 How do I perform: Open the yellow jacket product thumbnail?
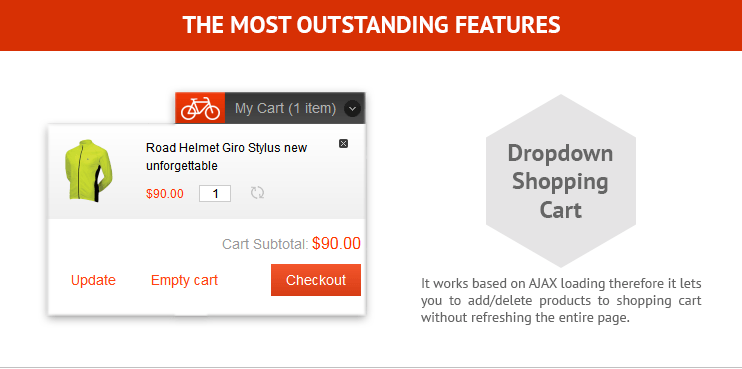click(x=88, y=170)
